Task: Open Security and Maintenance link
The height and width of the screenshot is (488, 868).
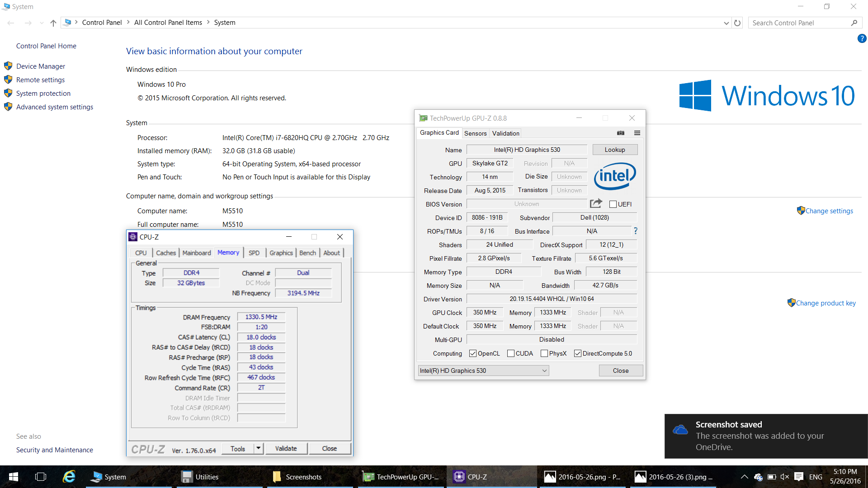Action: point(55,450)
